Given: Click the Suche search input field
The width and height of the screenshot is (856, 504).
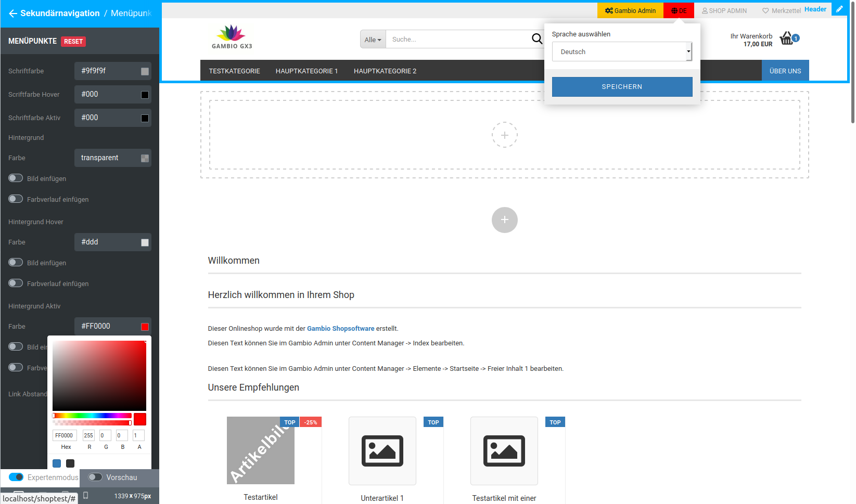Looking at the screenshot, I should click(x=458, y=40).
